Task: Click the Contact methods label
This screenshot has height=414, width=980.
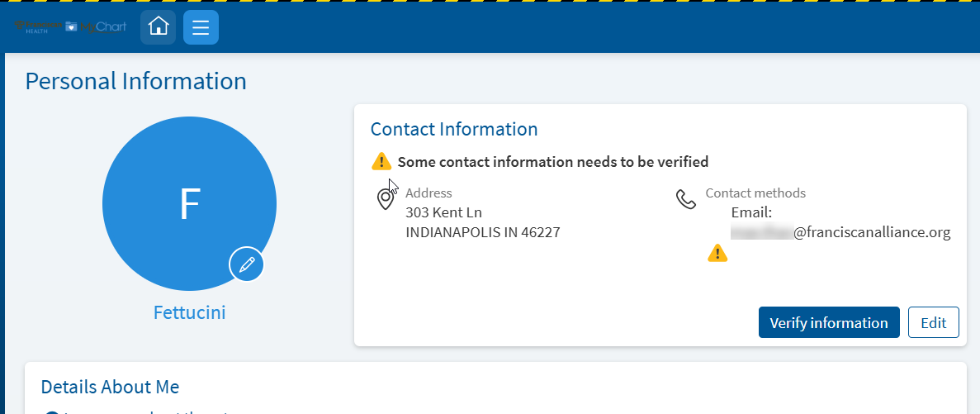Action: point(755,193)
